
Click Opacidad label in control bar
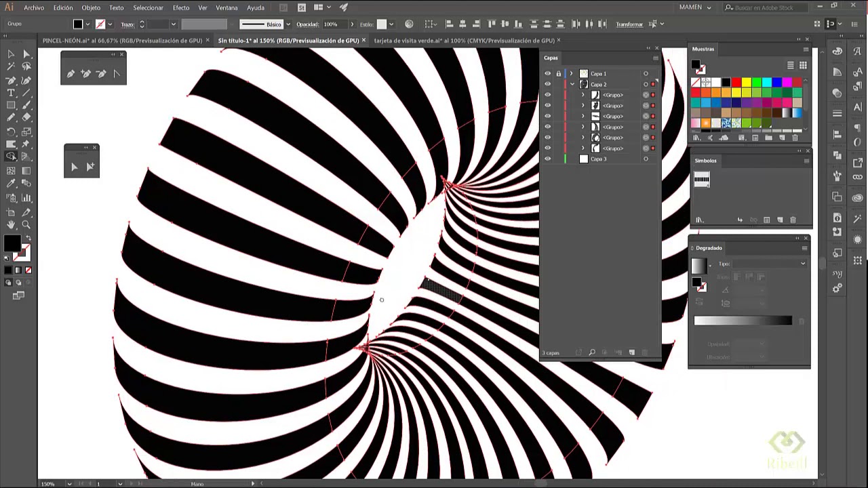[x=307, y=24]
